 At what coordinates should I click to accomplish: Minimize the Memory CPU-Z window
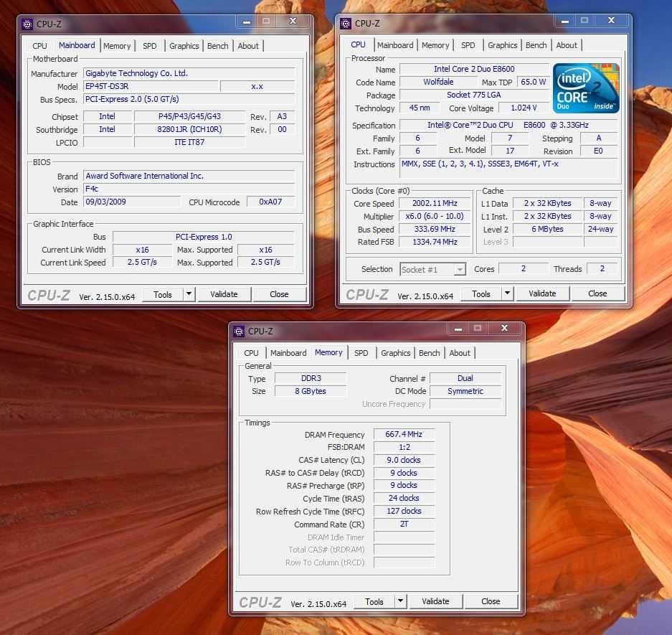pyautogui.click(x=458, y=329)
